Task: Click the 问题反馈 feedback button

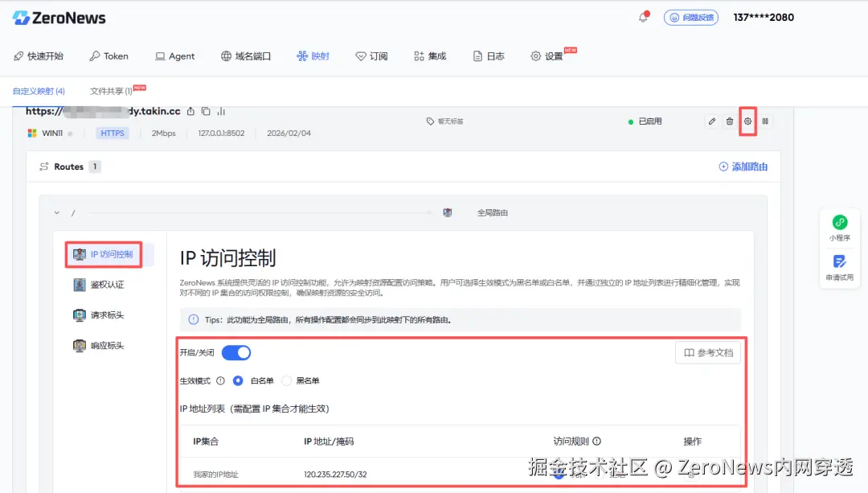Action: coord(691,18)
